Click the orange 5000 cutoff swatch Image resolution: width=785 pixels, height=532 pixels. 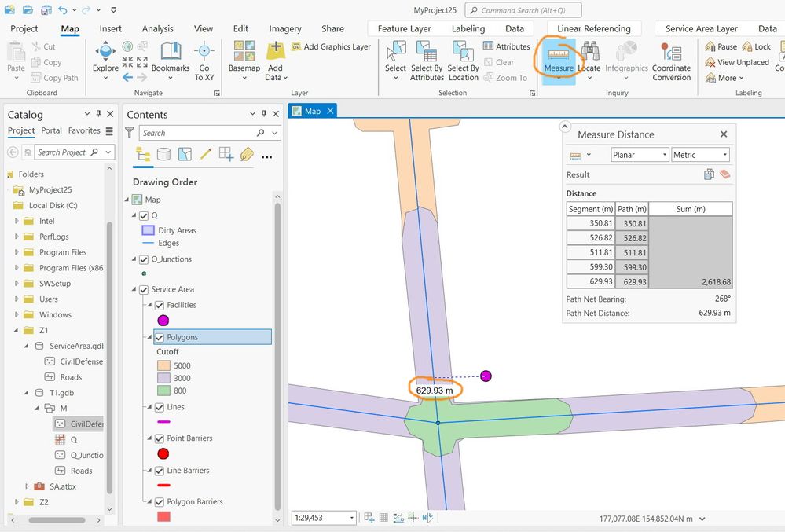click(163, 365)
